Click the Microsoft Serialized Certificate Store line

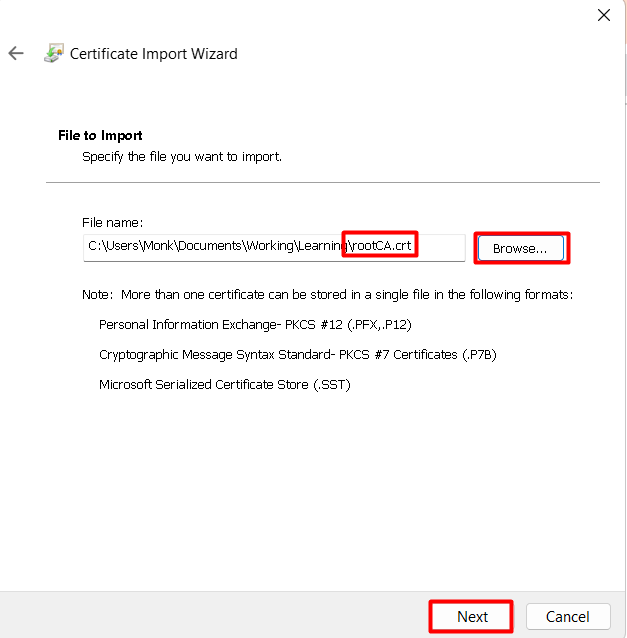pos(225,385)
